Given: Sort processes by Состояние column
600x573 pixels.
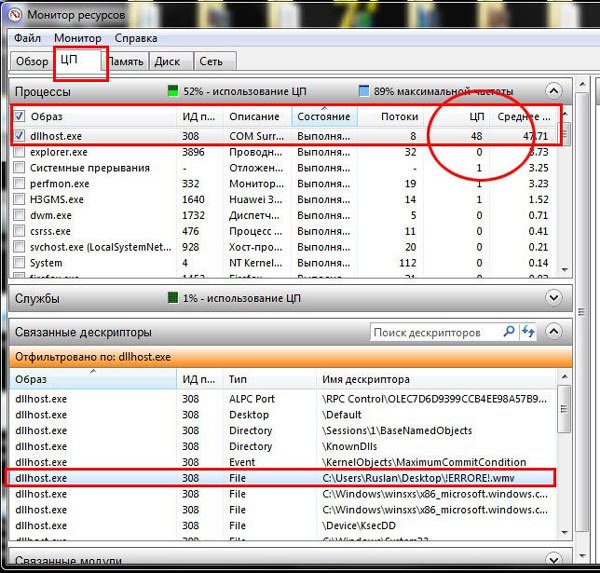Looking at the screenshot, I should click(324, 116).
